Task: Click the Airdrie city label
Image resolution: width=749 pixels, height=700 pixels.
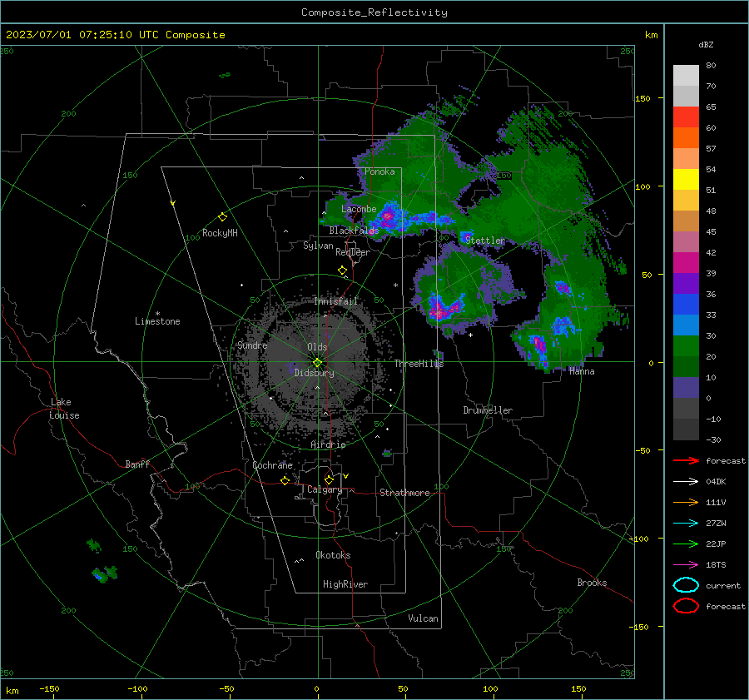Action: [x=328, y=444]
